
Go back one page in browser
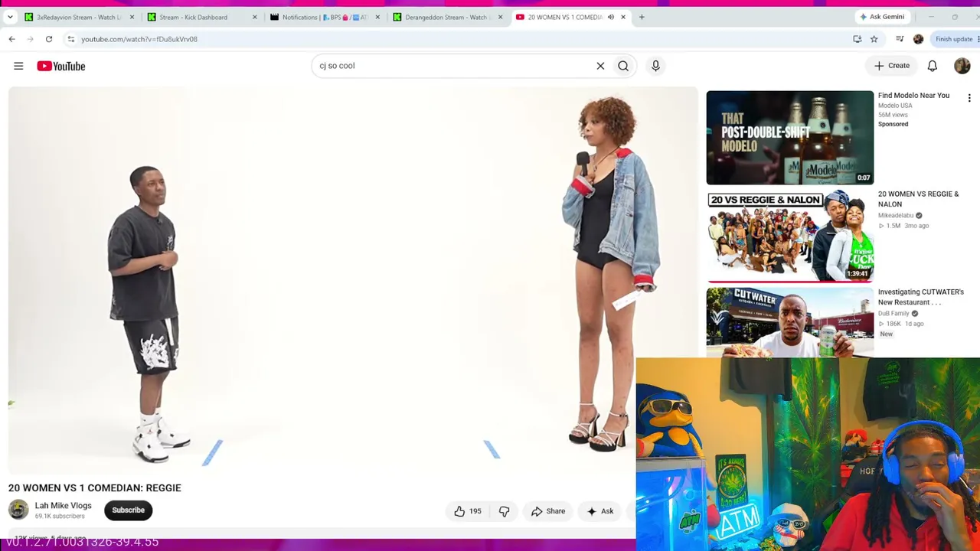11,39
